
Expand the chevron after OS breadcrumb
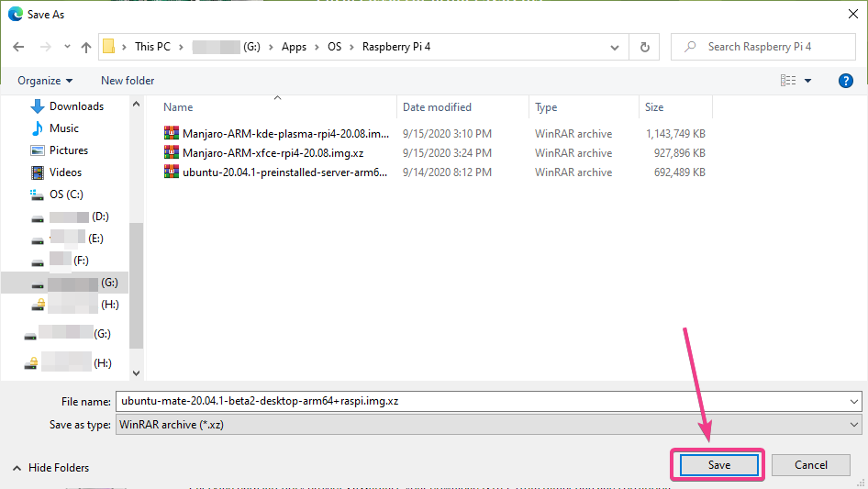(x=351, y=47)
